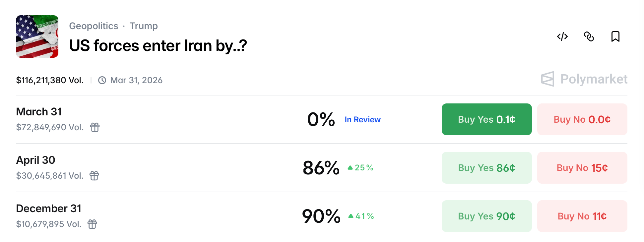Buy No at 15¢ for April 30
This screenshot has height=242, width=644.
(x=582, y=168)
